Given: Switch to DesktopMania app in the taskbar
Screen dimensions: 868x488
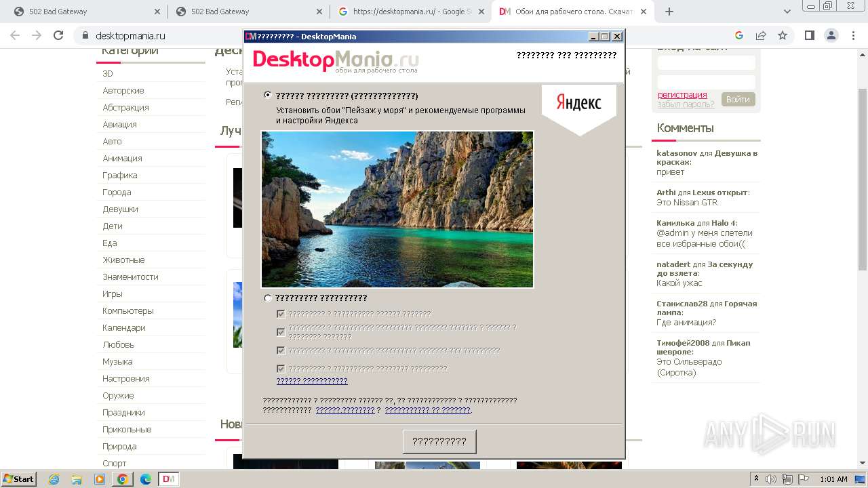Looking at the screenshot, I should 169,479.
